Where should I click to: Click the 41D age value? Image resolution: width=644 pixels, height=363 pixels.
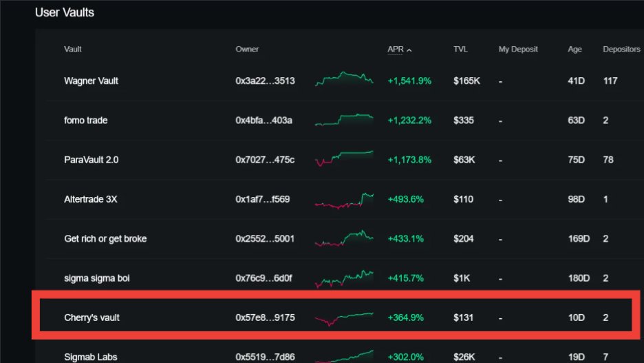pos(577,81)
